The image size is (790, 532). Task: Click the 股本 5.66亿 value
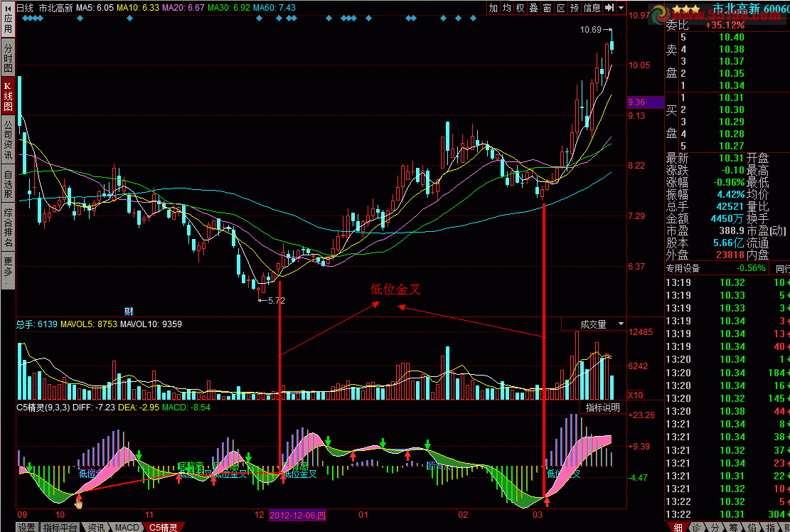(x=729, y=243)
